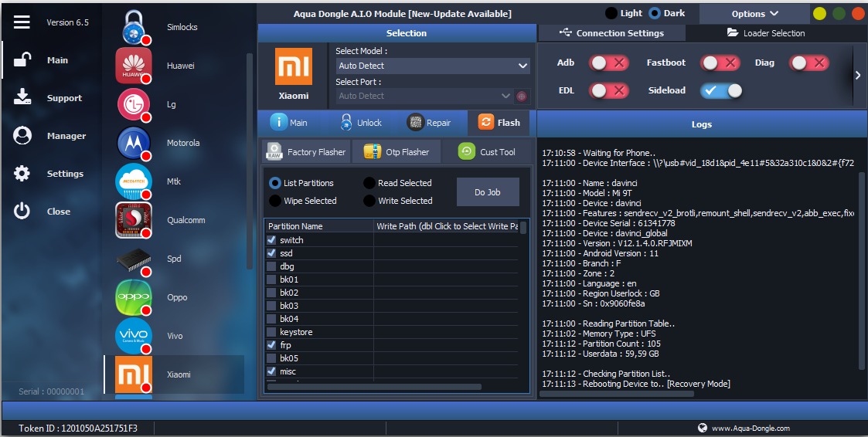Switch to Loader Selection tab
868x437 pixels.
[766, 33]
